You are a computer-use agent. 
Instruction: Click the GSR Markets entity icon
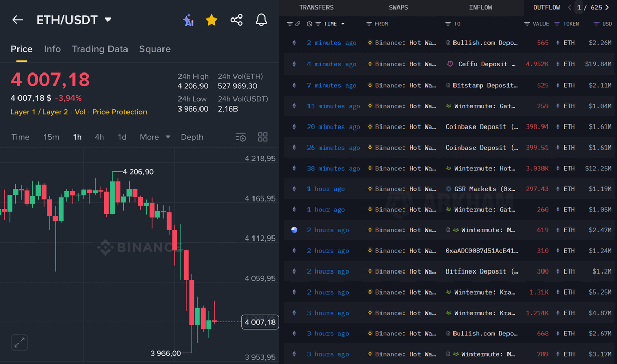point(449,189)
